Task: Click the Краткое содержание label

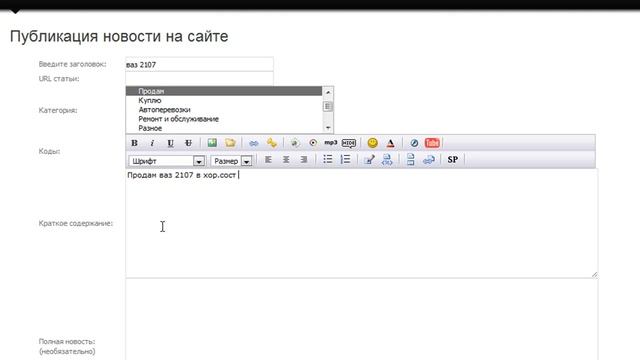Action: [x=76, y=223]
